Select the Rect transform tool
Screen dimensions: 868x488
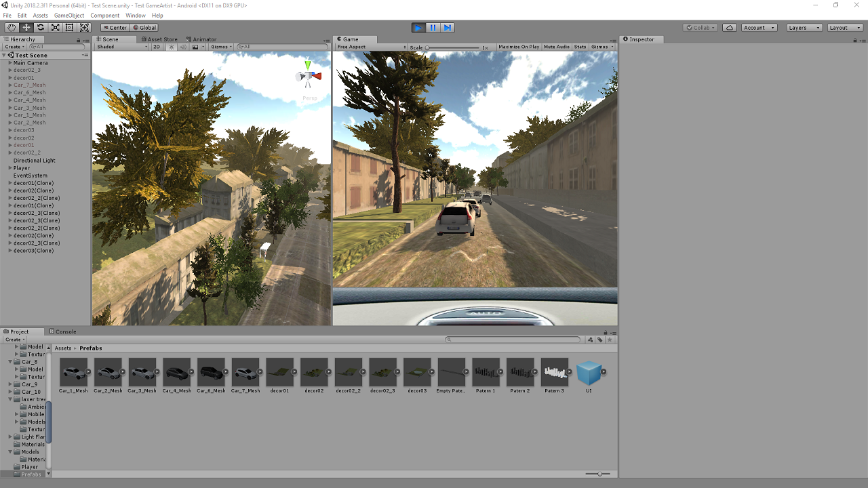pos(70,27)
